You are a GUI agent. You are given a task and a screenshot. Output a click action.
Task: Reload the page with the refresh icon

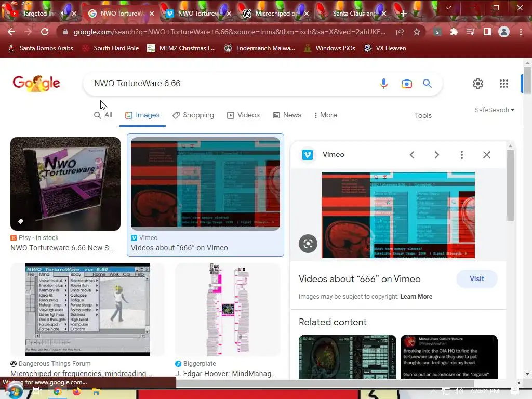point(45,32)
